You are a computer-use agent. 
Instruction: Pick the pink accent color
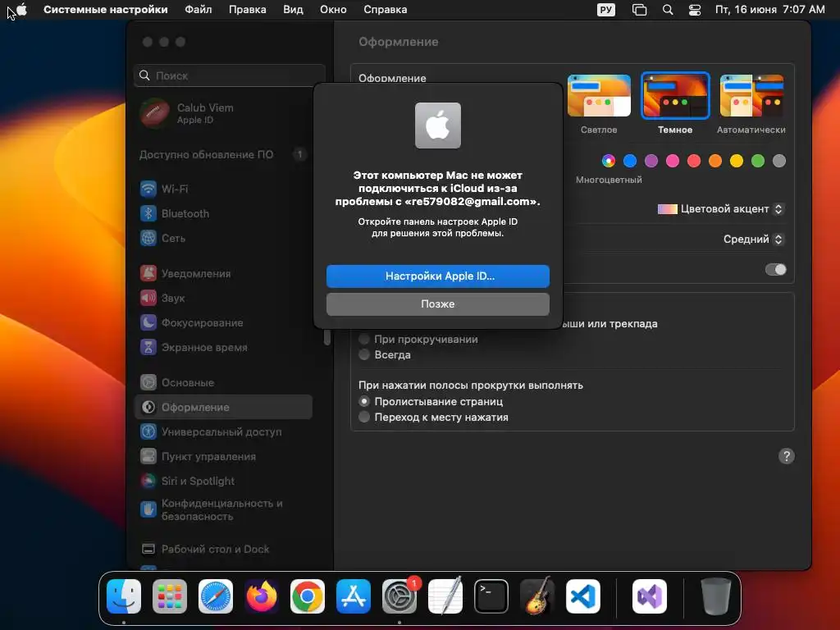pyautogui.click(x=673, y=161)
